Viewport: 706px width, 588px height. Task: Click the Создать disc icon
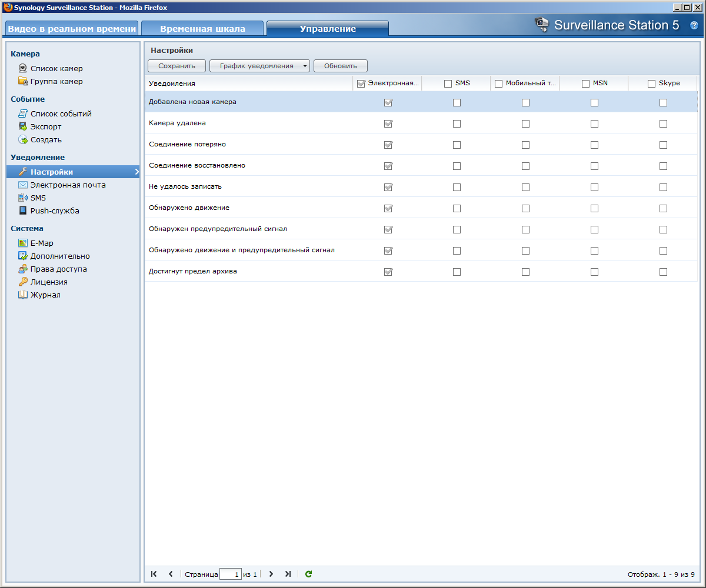(x=23, y=139)
